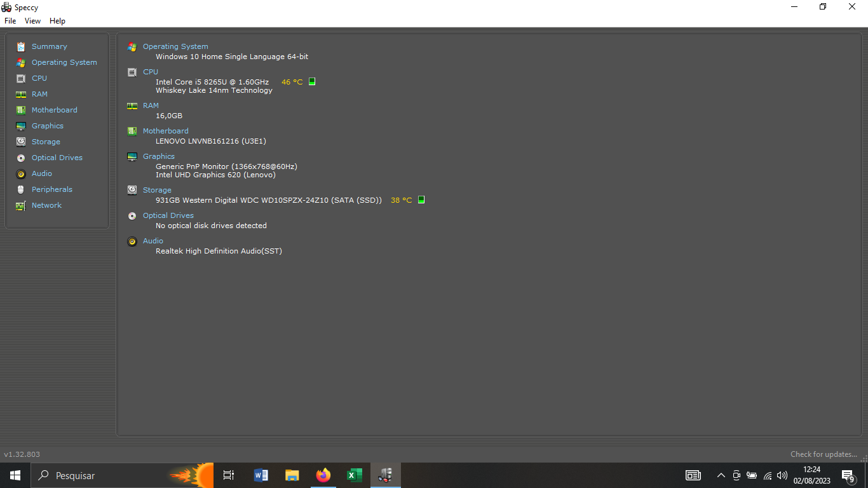Click Realtek High Definition Audio text
Screen dimensions: 868x488
pyautogui.click(x=219, y=251)
